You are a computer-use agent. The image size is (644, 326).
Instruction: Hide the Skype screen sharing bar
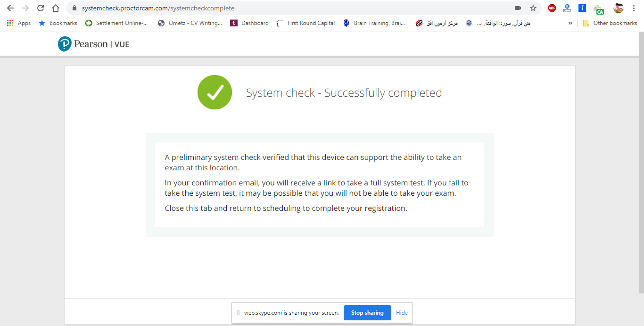click(x=402, y=313)
